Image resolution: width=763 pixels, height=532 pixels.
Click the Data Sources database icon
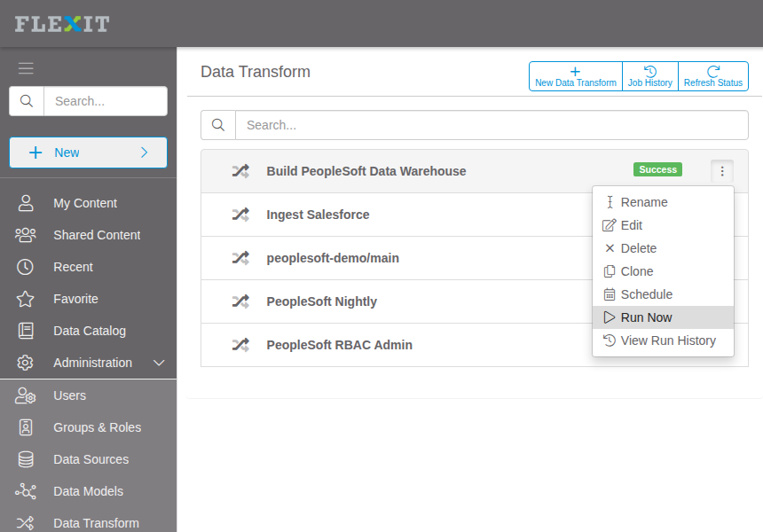[26, 459]
